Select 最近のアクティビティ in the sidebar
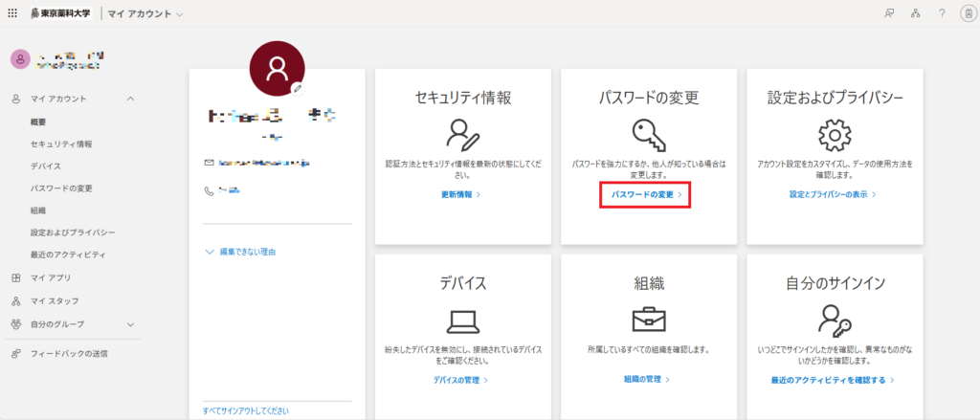Image resolution: width=980 pixels, height=420 pixels. (x=67, y=254)
